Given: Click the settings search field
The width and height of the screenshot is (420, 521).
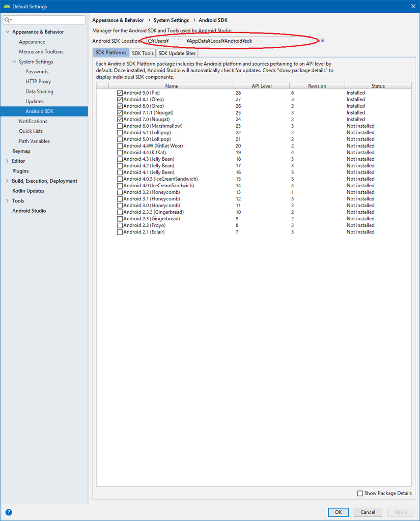Looking at the screenshot, I should pyautogui.click(x=44, y=20).
